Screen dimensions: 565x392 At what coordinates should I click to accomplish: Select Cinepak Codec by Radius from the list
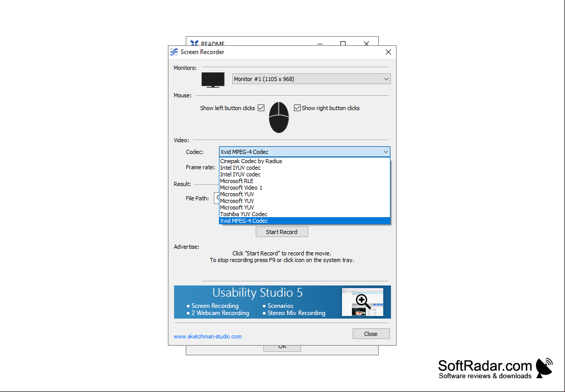tap(305, 161)
